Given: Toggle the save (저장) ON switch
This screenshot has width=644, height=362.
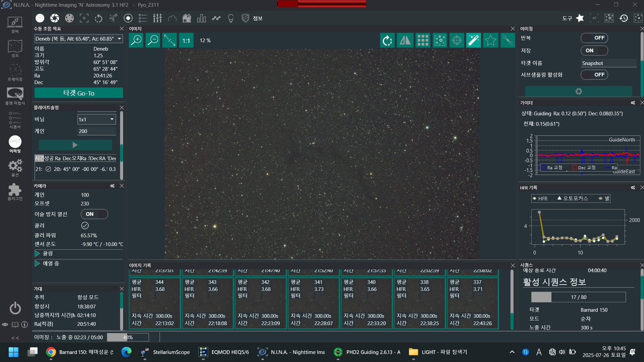Looking at the screenshot, I should tap(594, 51).
